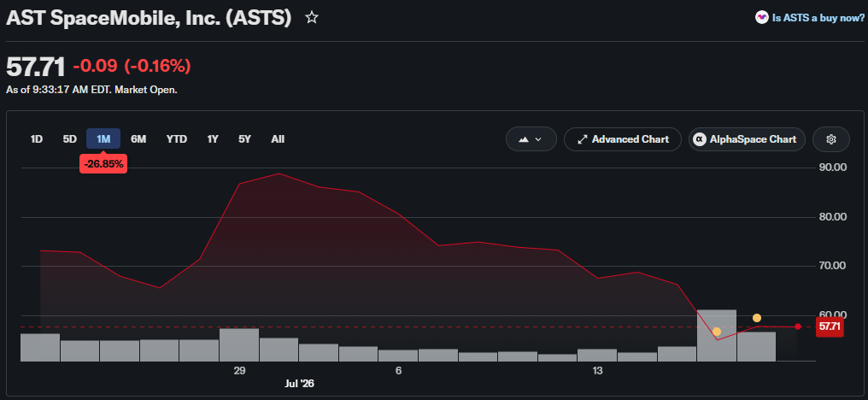This screenshot has width=868, height=400.
Task: Open the AlphaSpace Chart
Action: coord(747,139)
